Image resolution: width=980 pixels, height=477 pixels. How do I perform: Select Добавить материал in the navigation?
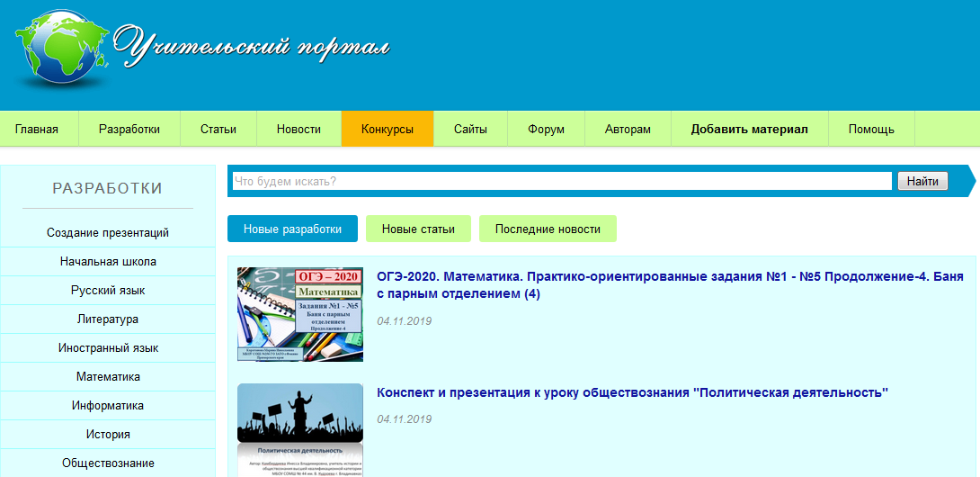point(749,129)
